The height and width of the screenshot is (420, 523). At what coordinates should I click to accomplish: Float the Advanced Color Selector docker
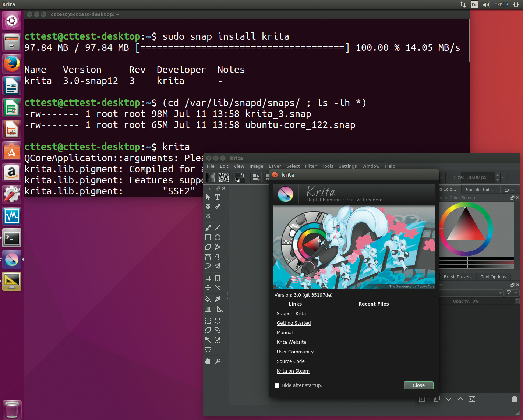point(512,198)
